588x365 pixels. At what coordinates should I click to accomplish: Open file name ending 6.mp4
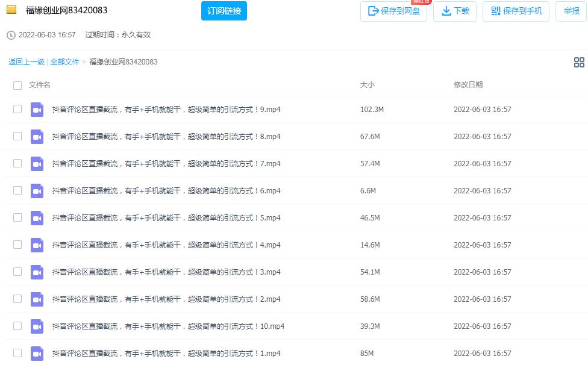pos(166,191)
